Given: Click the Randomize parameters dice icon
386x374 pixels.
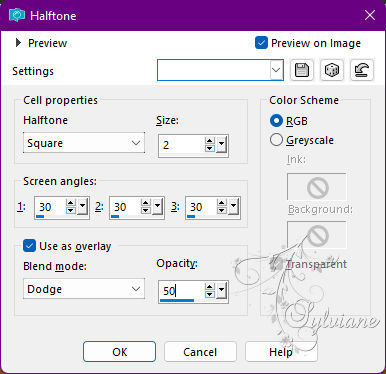Looking at the screenshot, I should tap(332, 70).
